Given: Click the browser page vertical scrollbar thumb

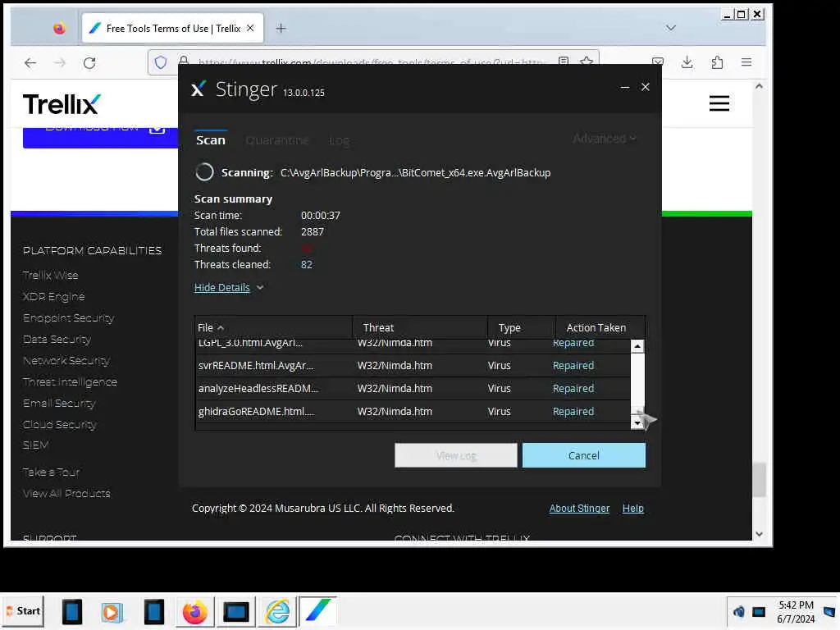Looking at the screenshot, I should 759,479.
